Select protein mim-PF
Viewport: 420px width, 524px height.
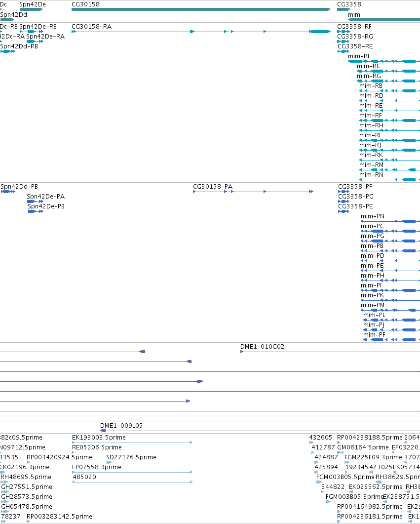pyautogui.click(x=374, y=334)
